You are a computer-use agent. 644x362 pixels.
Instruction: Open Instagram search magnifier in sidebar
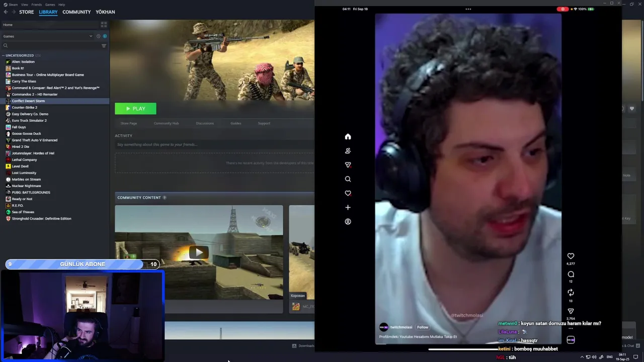pos(348,179)
